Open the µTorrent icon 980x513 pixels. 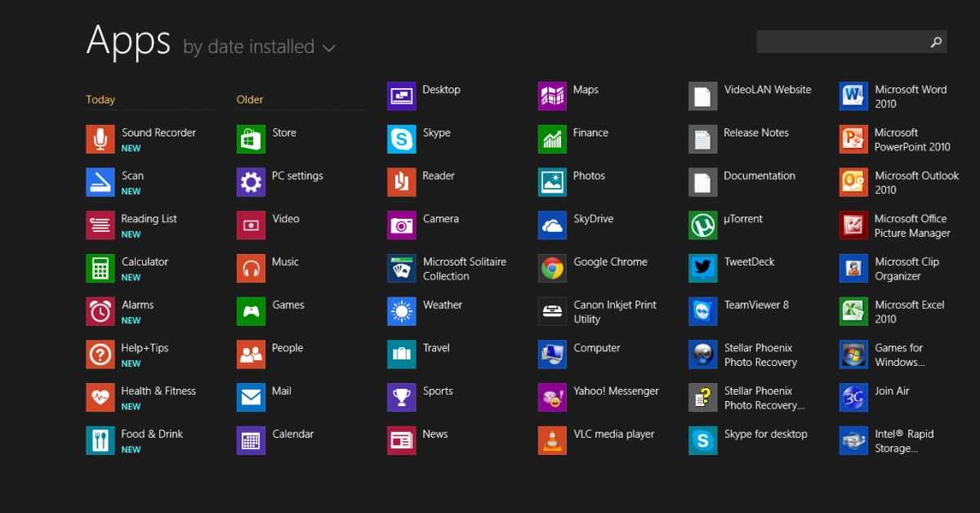point(703,225)
